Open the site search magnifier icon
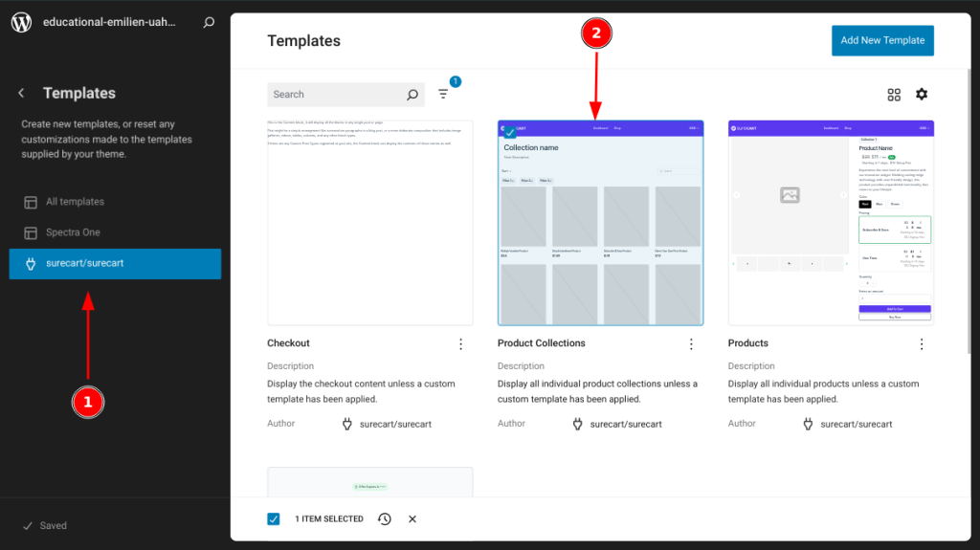The image size is (980, 550). coord(209,23)
